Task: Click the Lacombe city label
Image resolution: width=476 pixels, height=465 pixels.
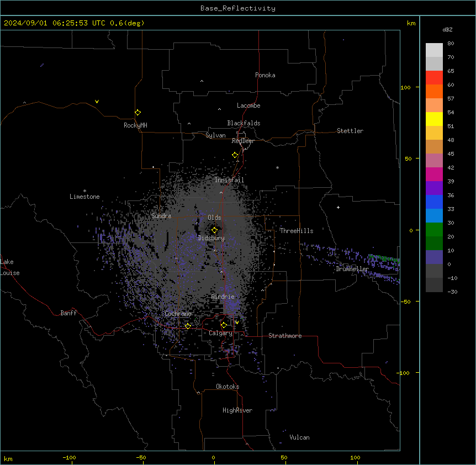Action: [248, 105]
